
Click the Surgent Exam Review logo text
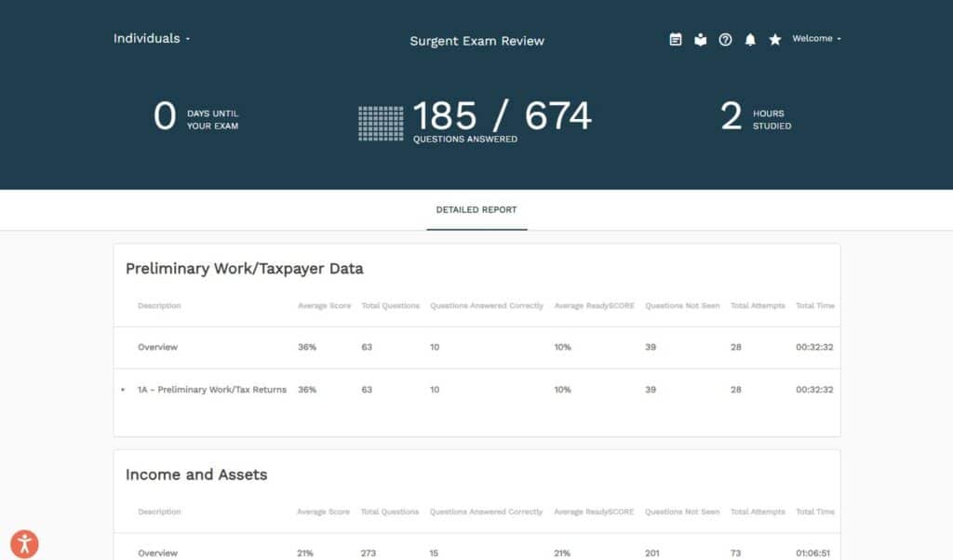pos(476,41)
